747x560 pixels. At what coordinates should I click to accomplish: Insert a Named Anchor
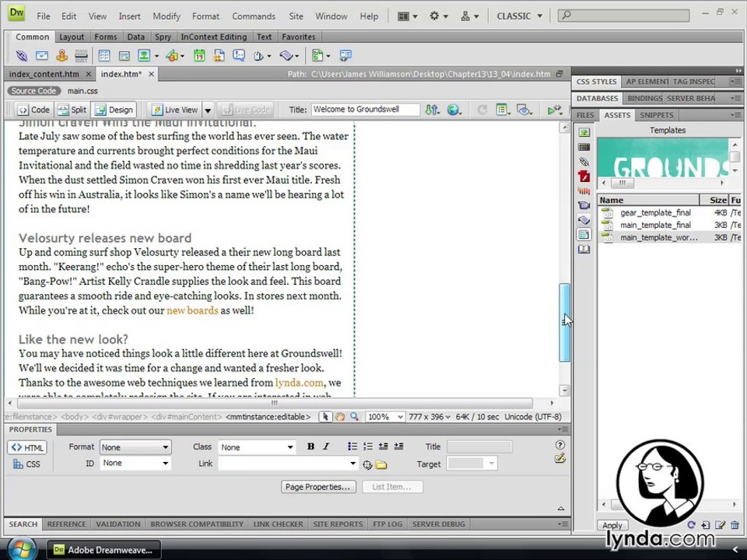[x=61, y=56]
